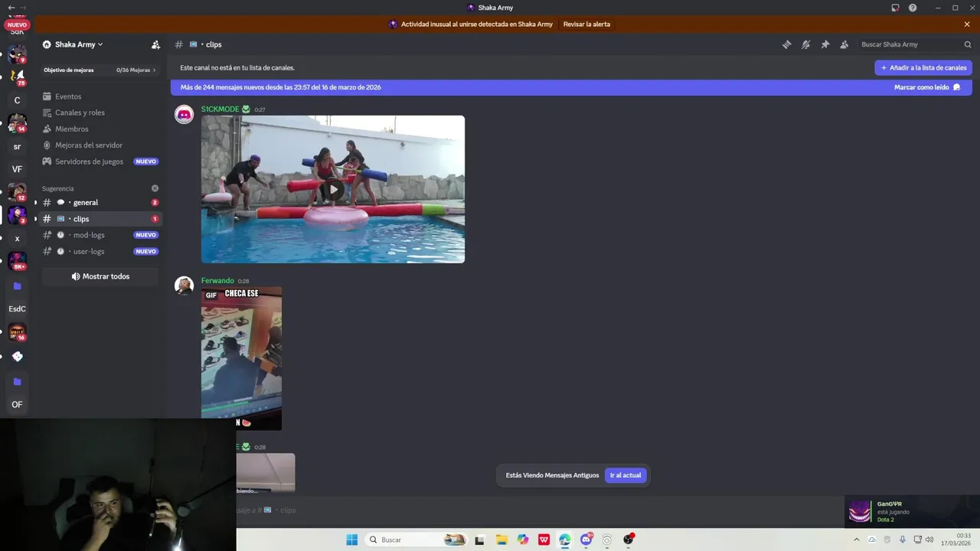
Task: Open the OF server icon
Action: 17,404
